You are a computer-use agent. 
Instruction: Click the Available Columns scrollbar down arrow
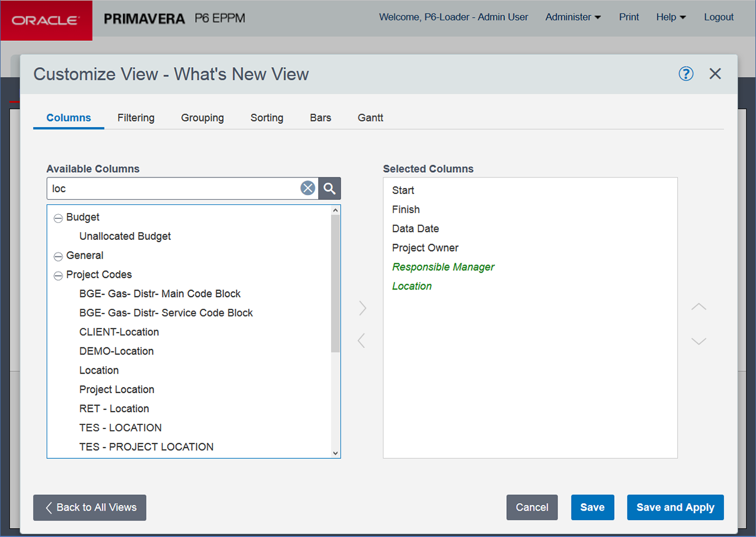(x=335, y=453)
